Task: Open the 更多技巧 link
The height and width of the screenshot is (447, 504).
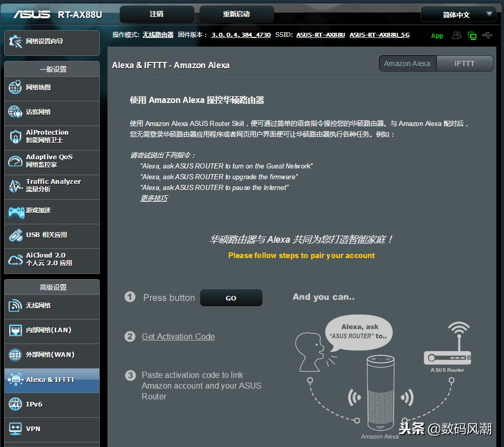Action: click(154, 198)
